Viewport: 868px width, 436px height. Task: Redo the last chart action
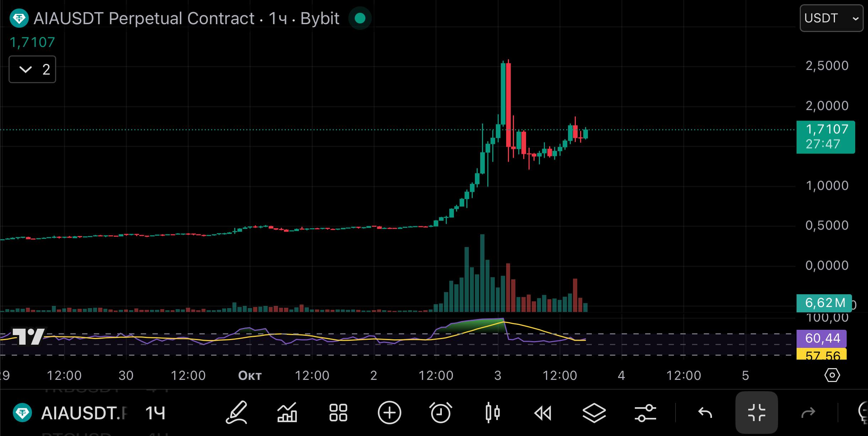[808, 413]
